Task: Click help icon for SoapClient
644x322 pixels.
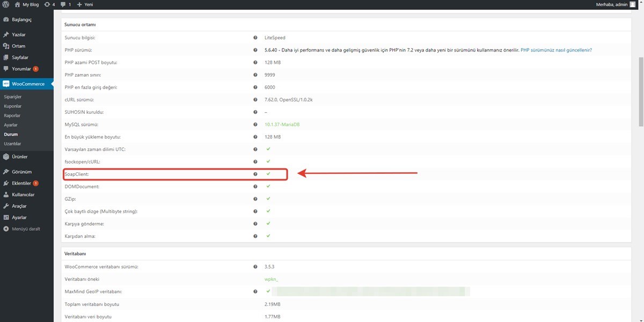Action: pyautogui.click(x=255, y=174)
